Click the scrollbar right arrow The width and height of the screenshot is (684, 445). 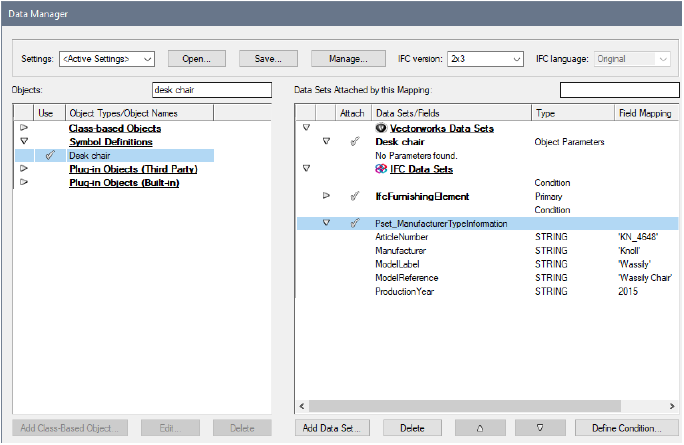click(672, 406)
